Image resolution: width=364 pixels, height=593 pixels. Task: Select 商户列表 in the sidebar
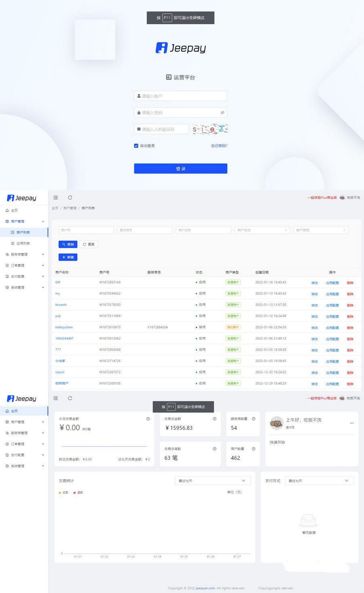click(x=23, y=233)
